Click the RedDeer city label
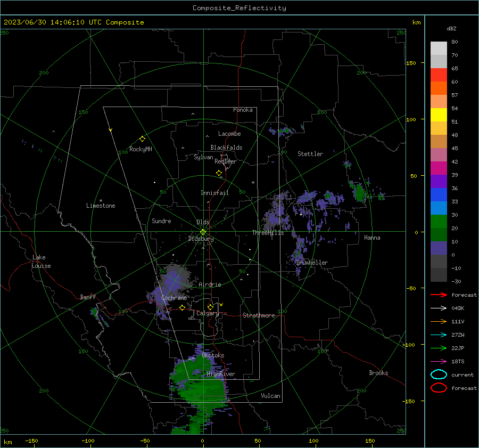479x448 pixels. [226, 161]
